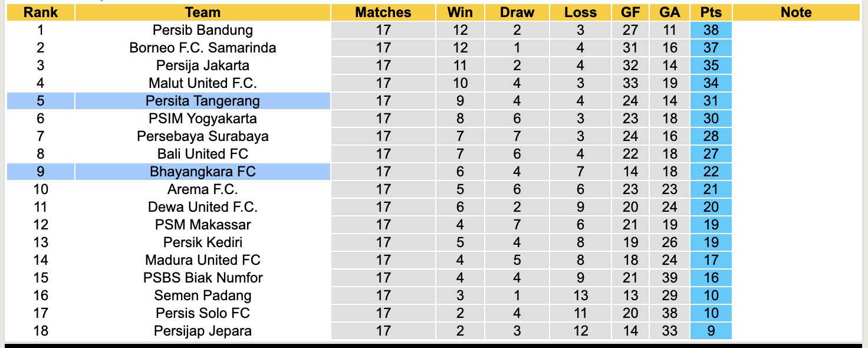Click Persib Bandung's 38 points cell
This screenshot has height=348, width=868.
pos(711,30)
